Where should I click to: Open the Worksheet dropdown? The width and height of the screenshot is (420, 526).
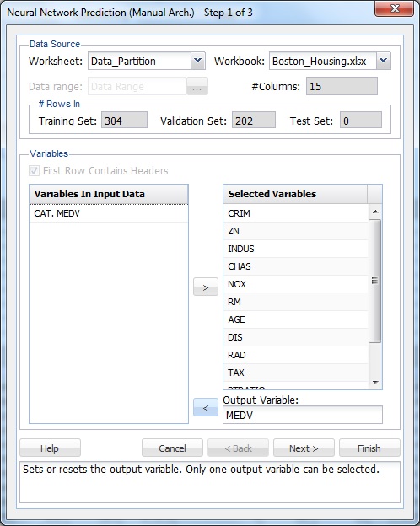197,61
